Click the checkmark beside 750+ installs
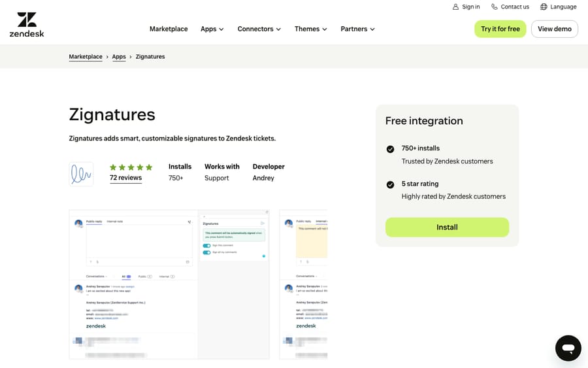The width and height of the screenshot is (588, 368). 390,149
